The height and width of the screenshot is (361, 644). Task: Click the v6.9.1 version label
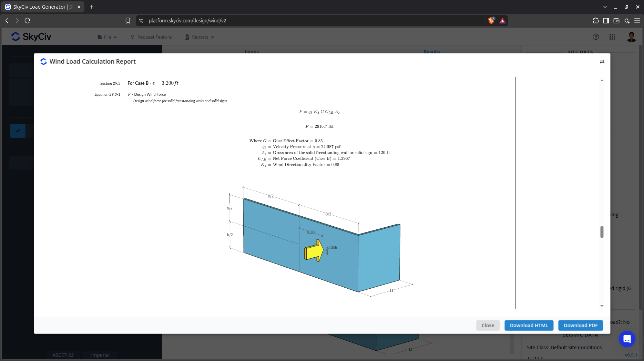(631, 355)
